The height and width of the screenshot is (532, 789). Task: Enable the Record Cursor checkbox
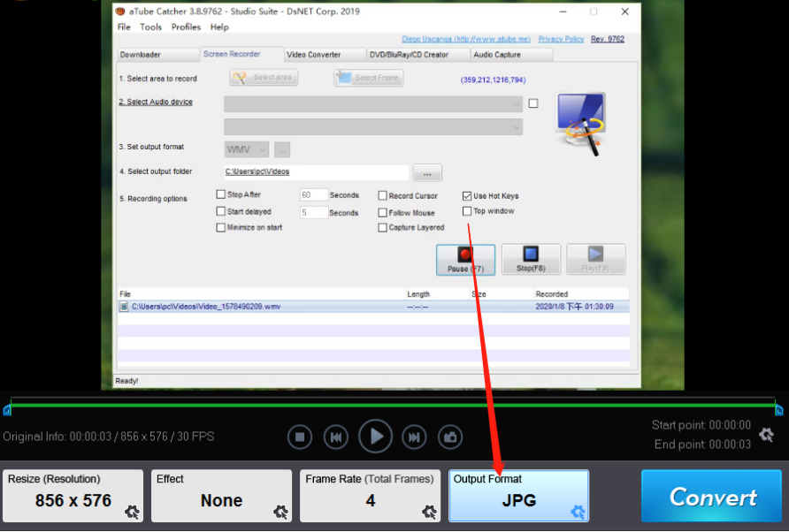[383, 196]
